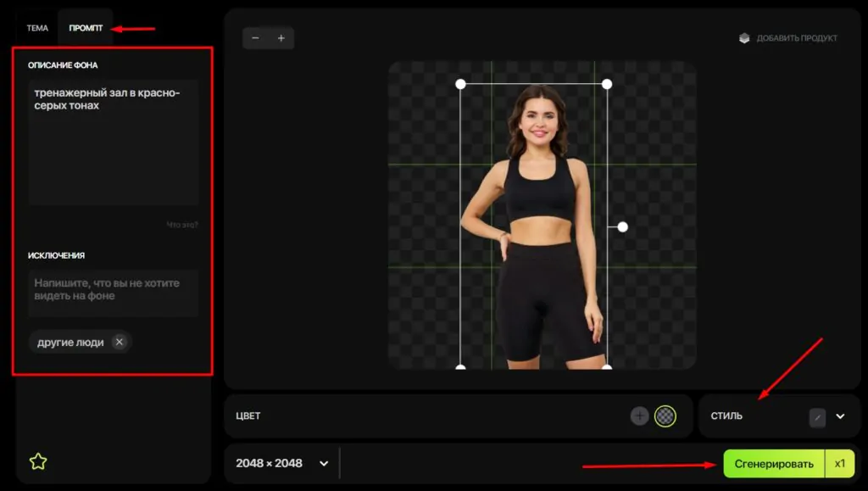The width and height of the screenshot is (868, 491).
Task: Click the top-left resize handle of the selection
Action: click(x=460, y=83)
